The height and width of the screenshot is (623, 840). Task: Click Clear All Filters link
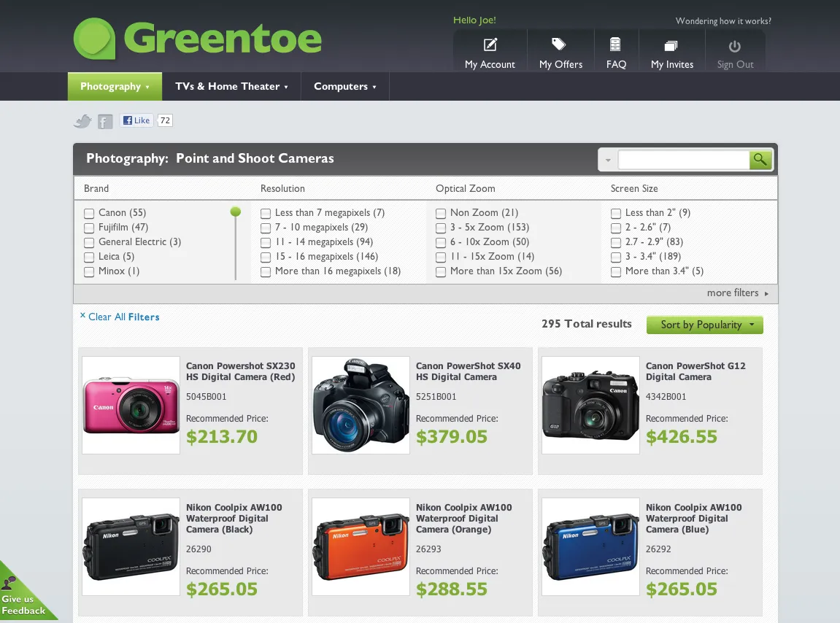[x=124, y=317]
